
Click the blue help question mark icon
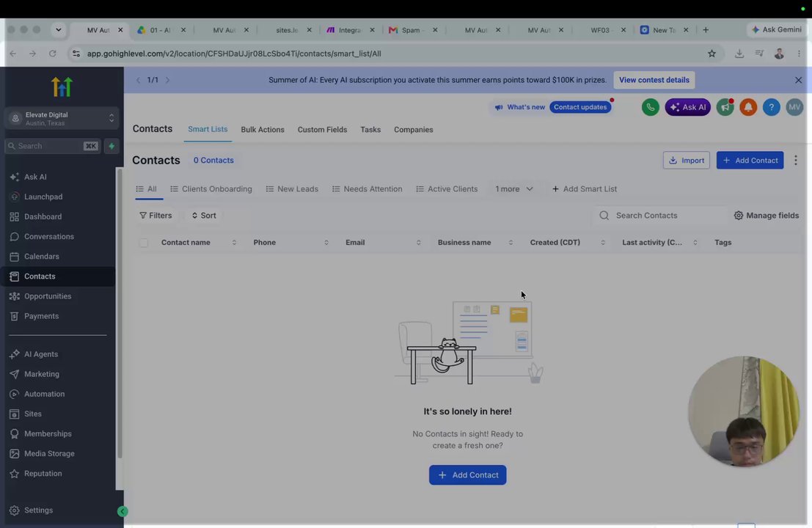(x=771, y=107)
